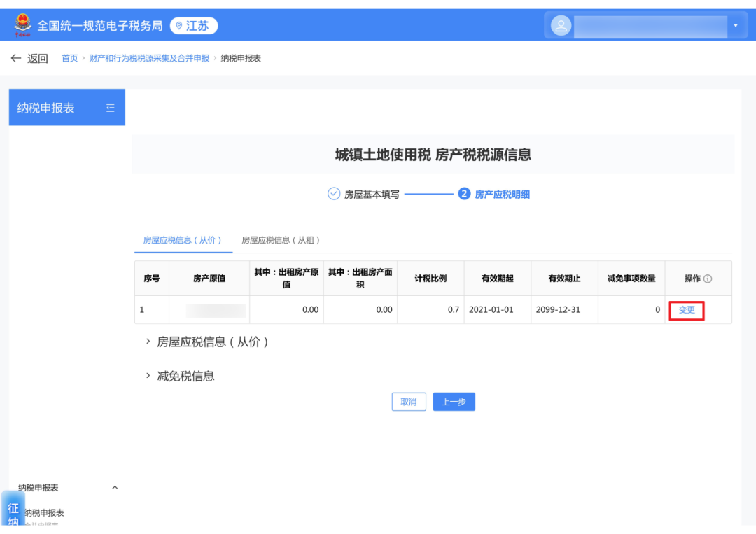The width and height of the screenshot is (756, 534).
Task: Click the 取消 button
Action: pos(409,402)
